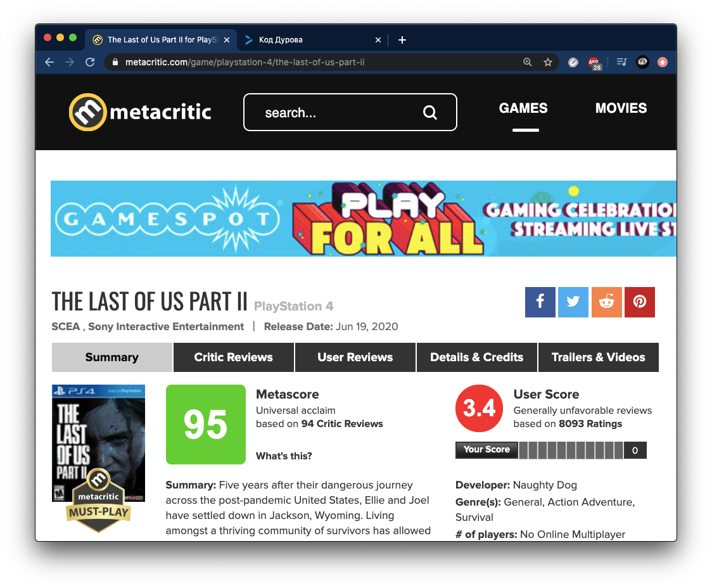Switch to the Critic Reviews tab
Viewport: 712px width, 588px height.
[233, 357]
